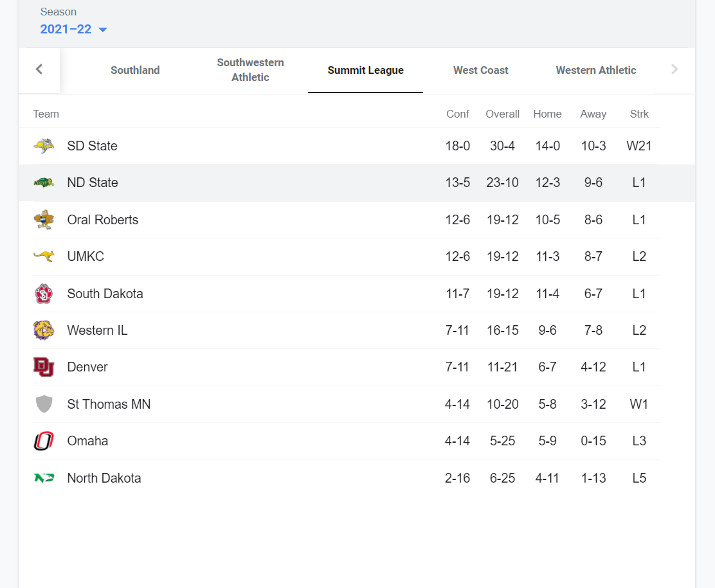The width and height of the screenshot is (715, 588).
Task: Click North Dakota's L5 streak value
Action: coord(639,478)
